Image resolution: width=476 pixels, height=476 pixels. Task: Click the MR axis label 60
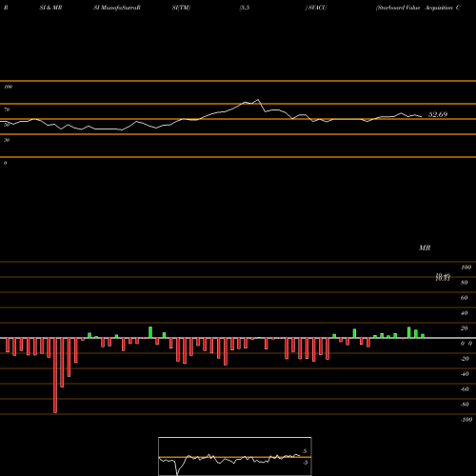click(465, 298)
